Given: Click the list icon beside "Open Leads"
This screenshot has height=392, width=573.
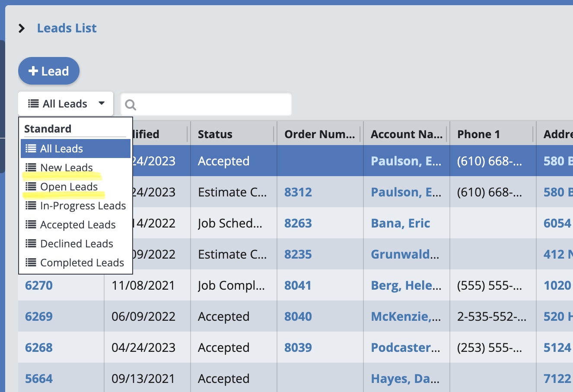Looking at the screenshot, I should click(x=30, y=187).
